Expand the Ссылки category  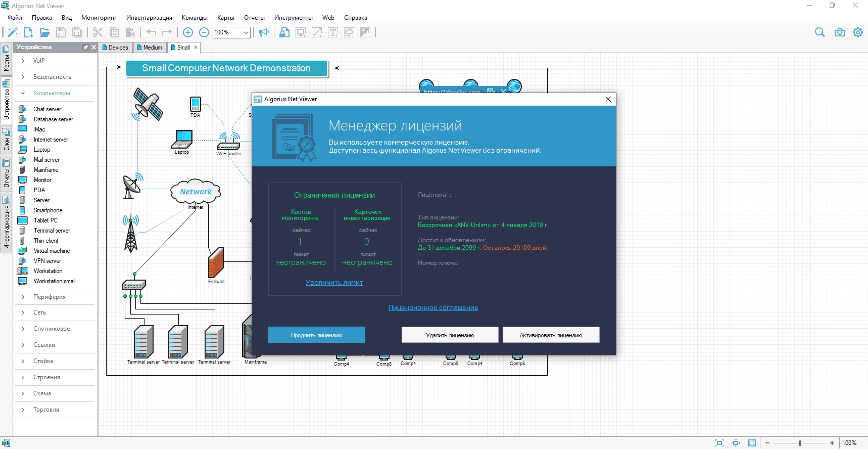pos(23,345)
